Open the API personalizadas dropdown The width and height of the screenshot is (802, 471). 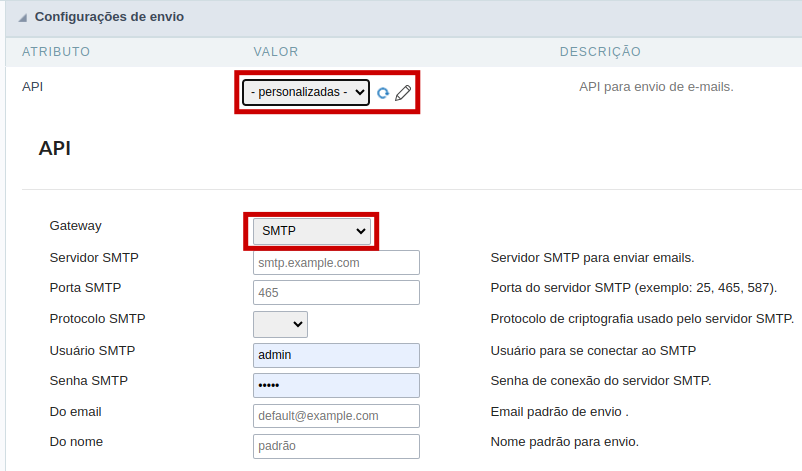pos(306,93)
